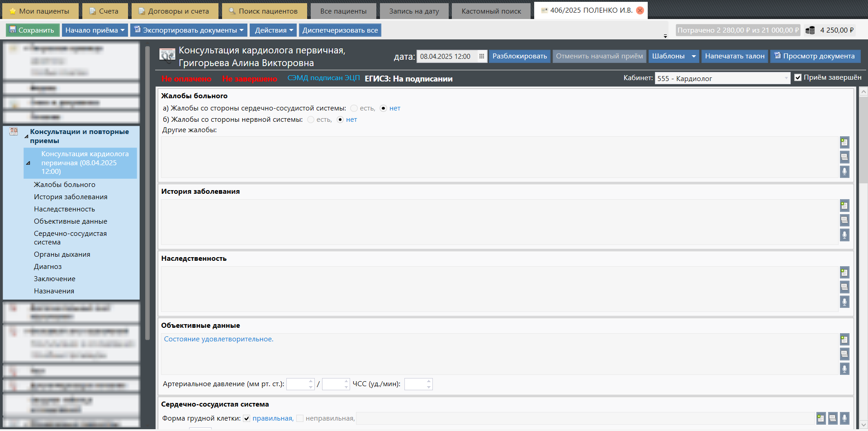This screenshot has height=431, width=868.
Task: Open calendar picker next to date field
Action: pyautogui.click(x=481, y=57)
